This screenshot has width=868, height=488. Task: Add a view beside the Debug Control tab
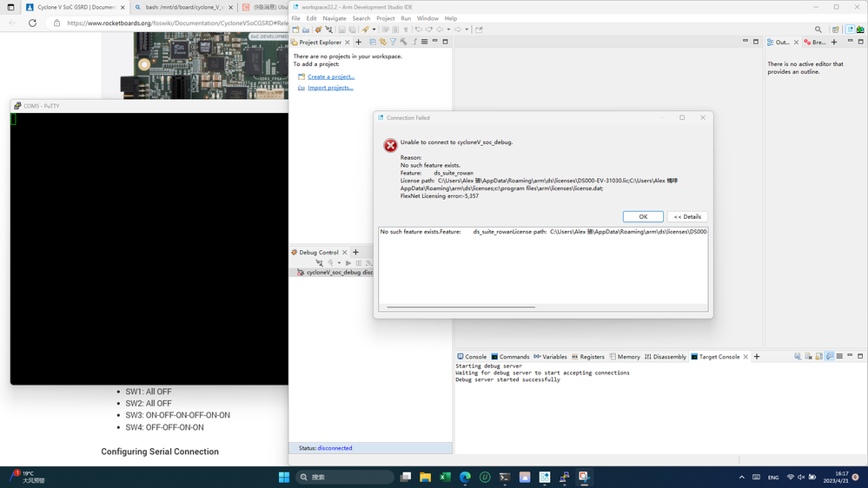click(356, 253)
